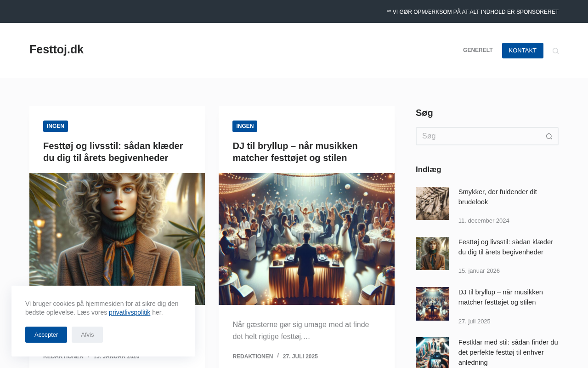Open sidebar thumbnail for Smykker brudelook post
Viewport: 588px width, 368px height.
(x=432, y=203)
